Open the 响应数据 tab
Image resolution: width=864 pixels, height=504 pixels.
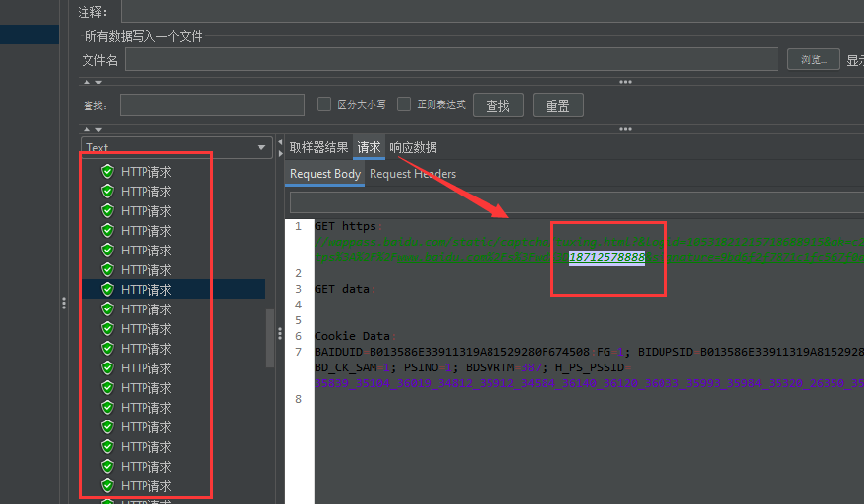click(x=413, y=147)
